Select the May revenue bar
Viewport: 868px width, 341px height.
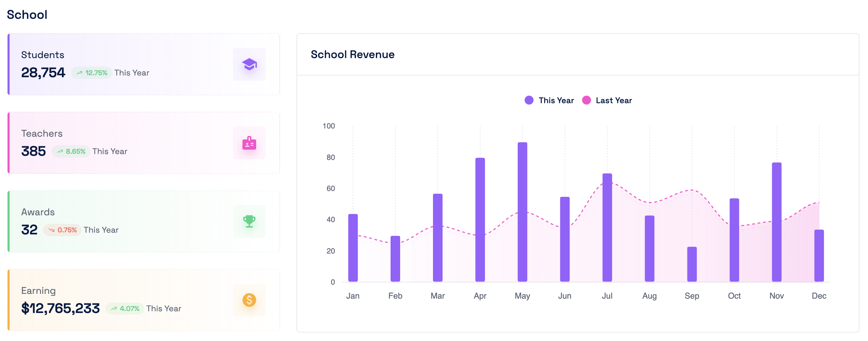pyautogui.click(x=522, y=212)
